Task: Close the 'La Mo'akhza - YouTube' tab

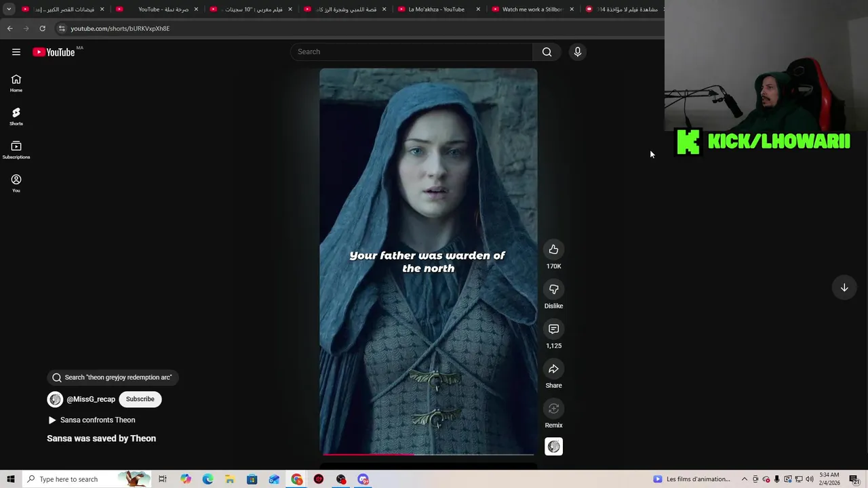Action: tap(478, 9)
